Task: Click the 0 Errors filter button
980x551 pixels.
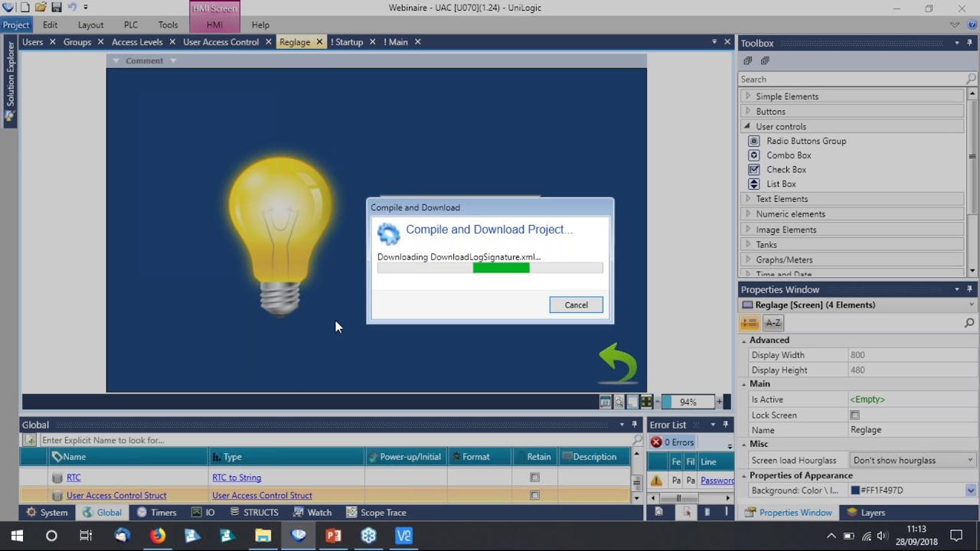Action: click(672, 442)
